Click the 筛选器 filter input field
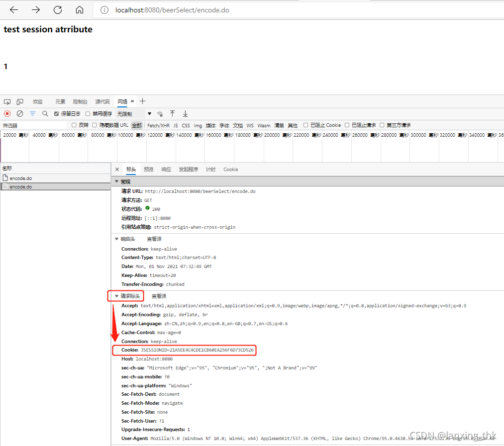504x446 pixels. [x=34, y=125]
